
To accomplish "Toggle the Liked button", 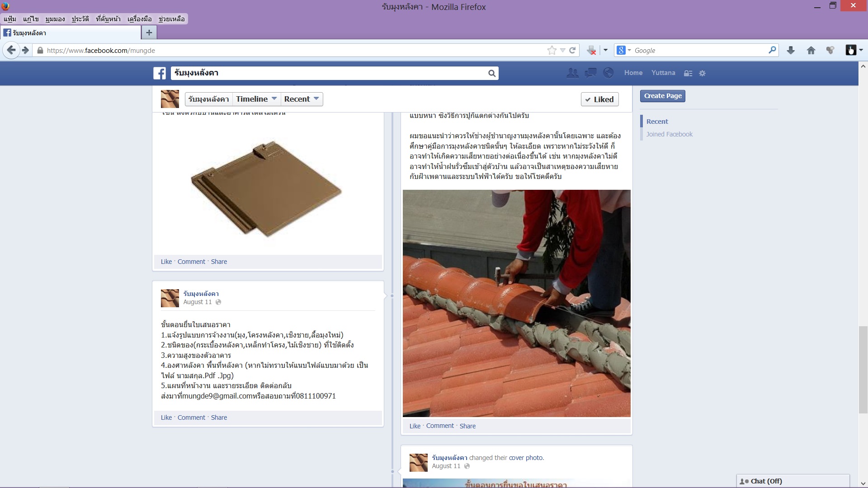I will [x=599, y=99].
